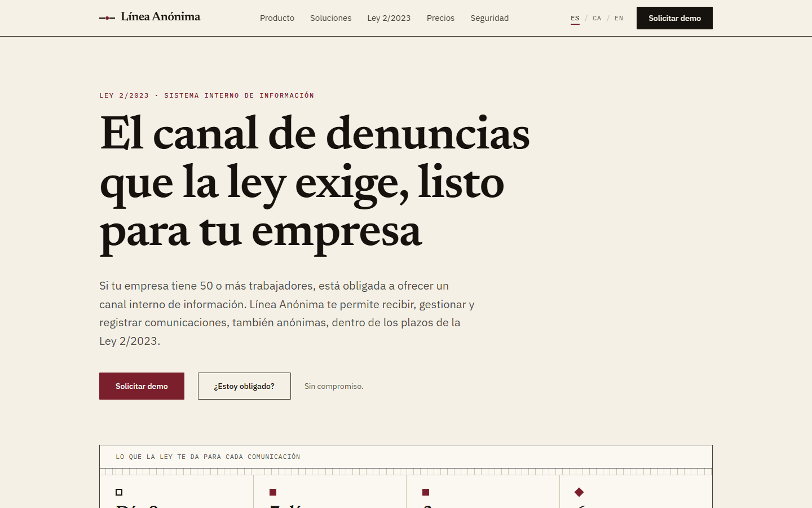Click the headline 'El canal de denuncias'

315,133
